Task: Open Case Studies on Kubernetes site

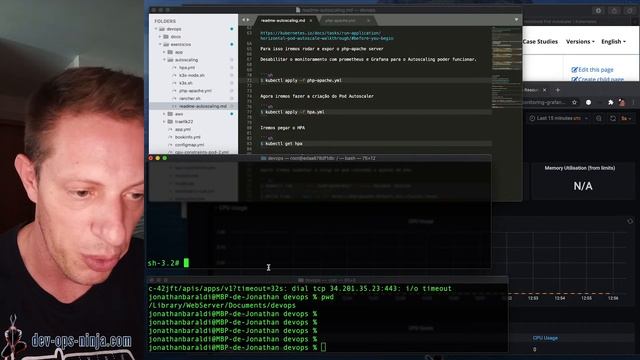Action: (540, 42)
